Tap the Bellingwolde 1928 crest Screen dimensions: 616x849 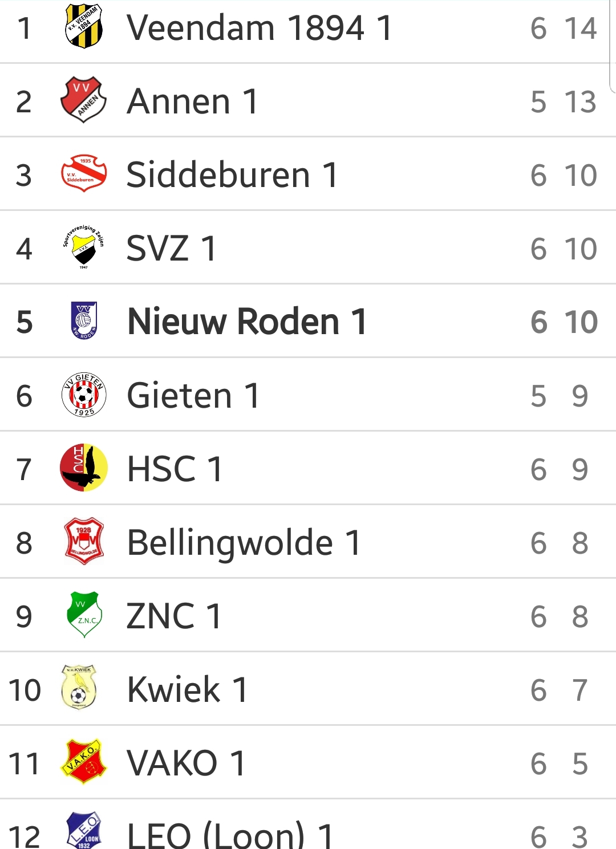[84, 541]
